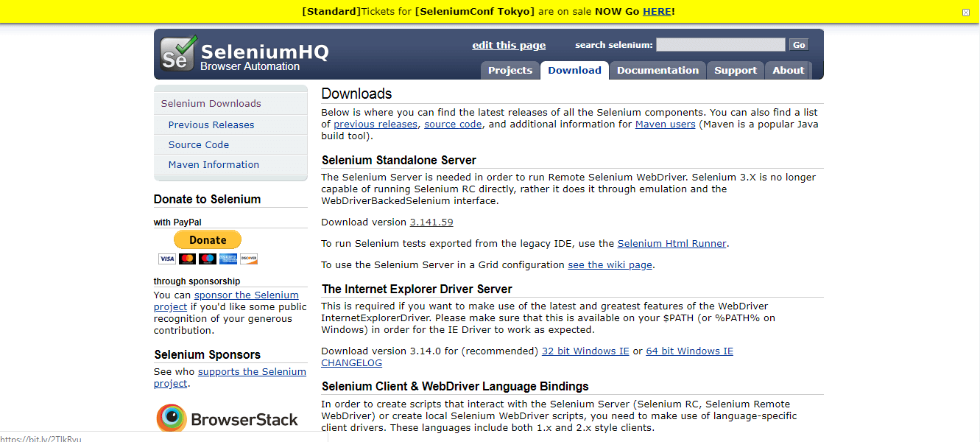
Task: Download Selenium Server version 3.141.59
Action: click(x=431, y=222)
